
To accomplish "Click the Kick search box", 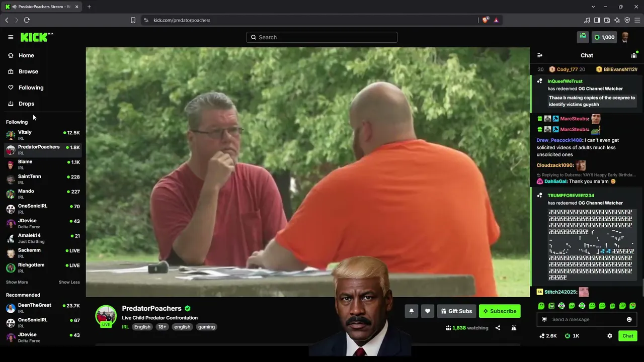I will (322, 37).
